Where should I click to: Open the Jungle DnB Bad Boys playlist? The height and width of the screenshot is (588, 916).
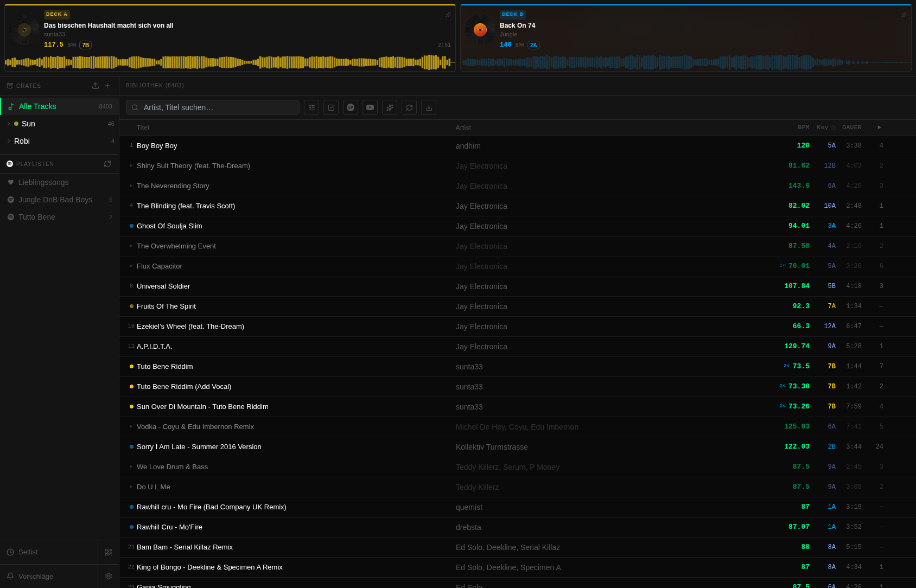[55, 200]
